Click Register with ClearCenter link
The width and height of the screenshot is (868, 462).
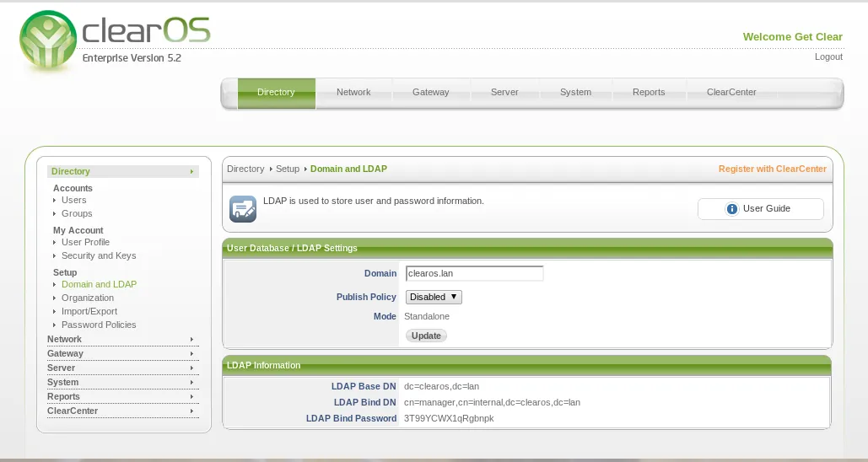pos(772,169)
